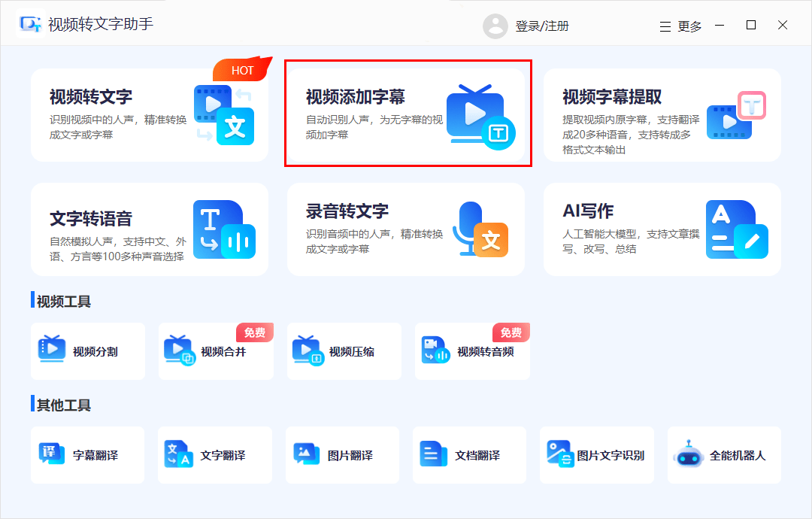Click 录音转文字 description text

(374, 241)
